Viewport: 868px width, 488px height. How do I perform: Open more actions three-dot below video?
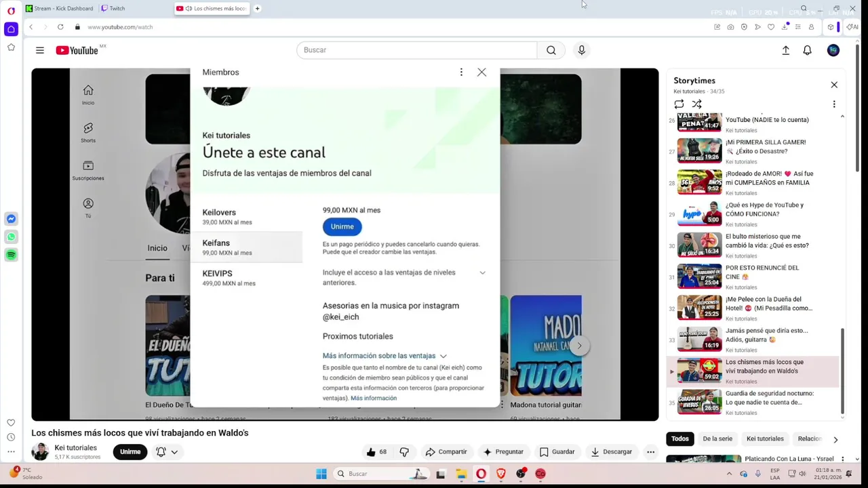point(650,451)
